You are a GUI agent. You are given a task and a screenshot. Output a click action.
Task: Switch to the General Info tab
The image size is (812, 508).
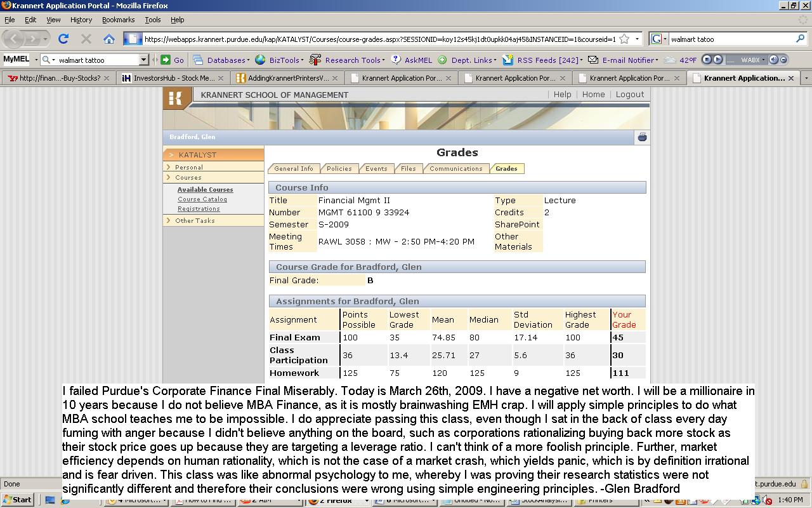293,168
